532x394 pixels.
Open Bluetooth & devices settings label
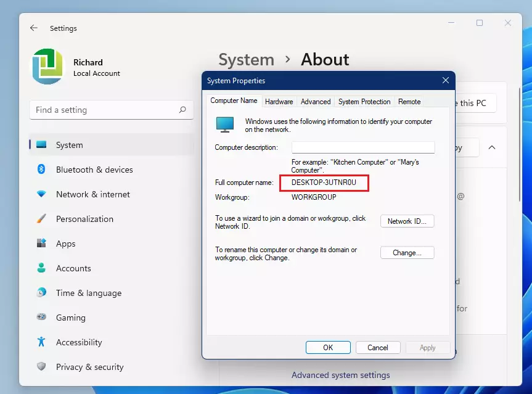tap(94, 170)
